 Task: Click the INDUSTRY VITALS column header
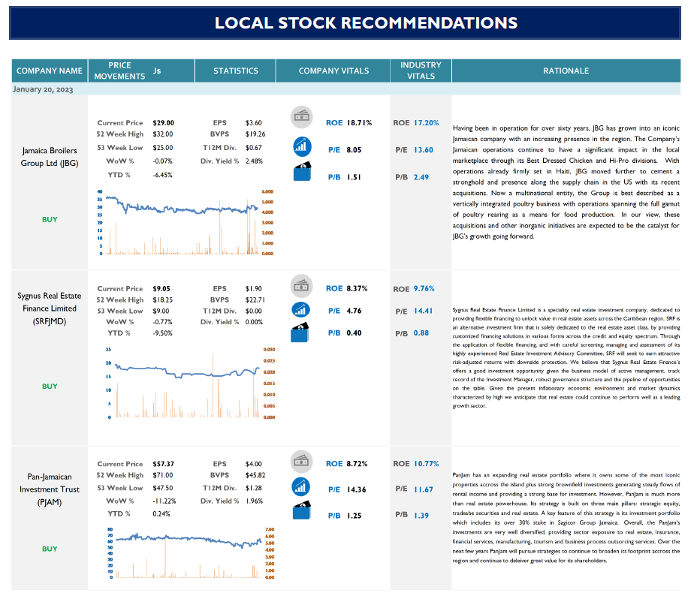[421, 71]
